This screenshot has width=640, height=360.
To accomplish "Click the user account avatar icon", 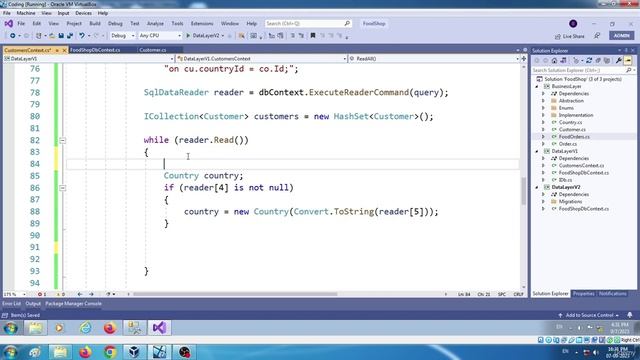I will click(x=573, y=24).
